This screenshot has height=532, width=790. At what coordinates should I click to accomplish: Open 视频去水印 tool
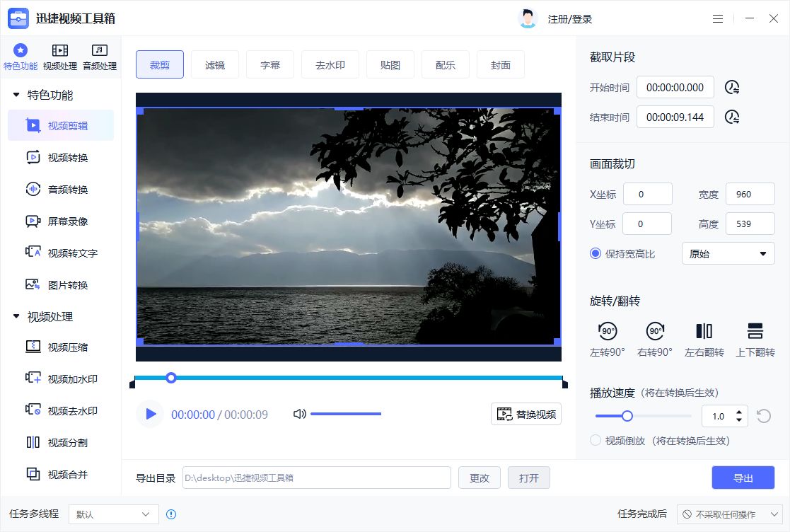coord(61,410)
